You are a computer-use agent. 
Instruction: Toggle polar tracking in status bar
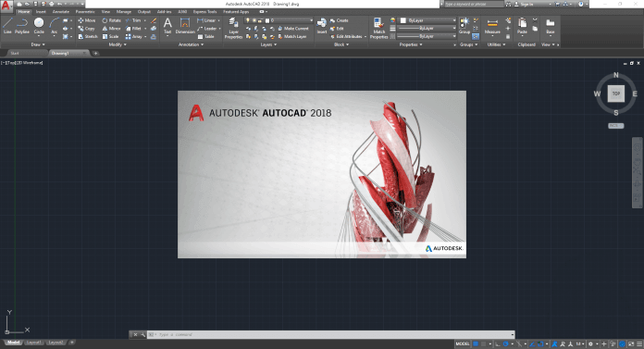[x=505, y=344]
